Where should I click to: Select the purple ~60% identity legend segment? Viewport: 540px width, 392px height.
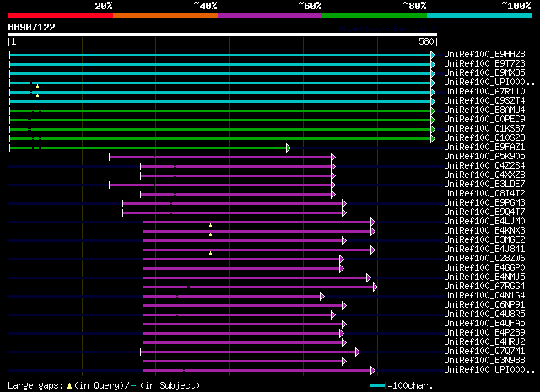pyautogui.click(x=270, y=15)
